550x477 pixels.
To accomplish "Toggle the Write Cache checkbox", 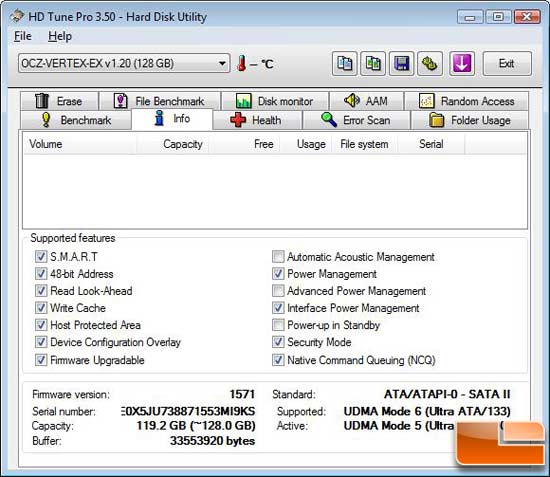I will point(41,308).
